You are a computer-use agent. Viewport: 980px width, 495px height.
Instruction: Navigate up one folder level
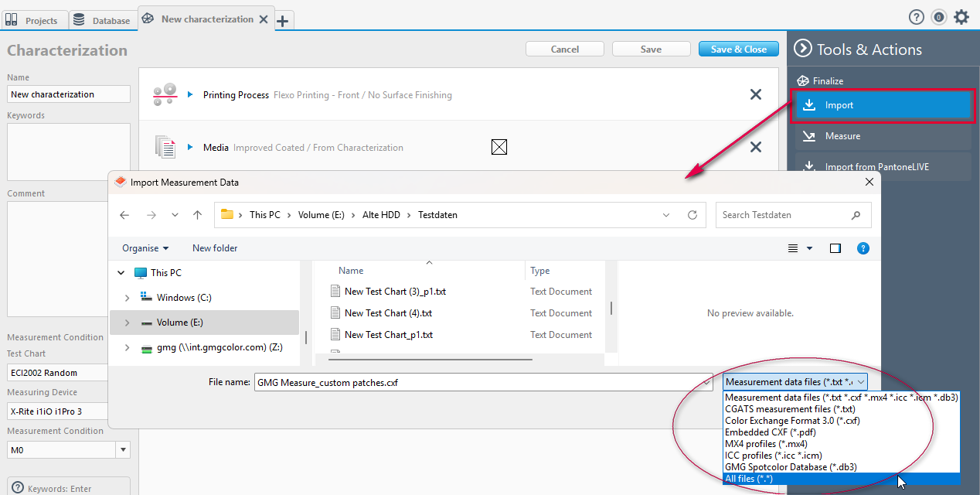(x=197, y=215)
